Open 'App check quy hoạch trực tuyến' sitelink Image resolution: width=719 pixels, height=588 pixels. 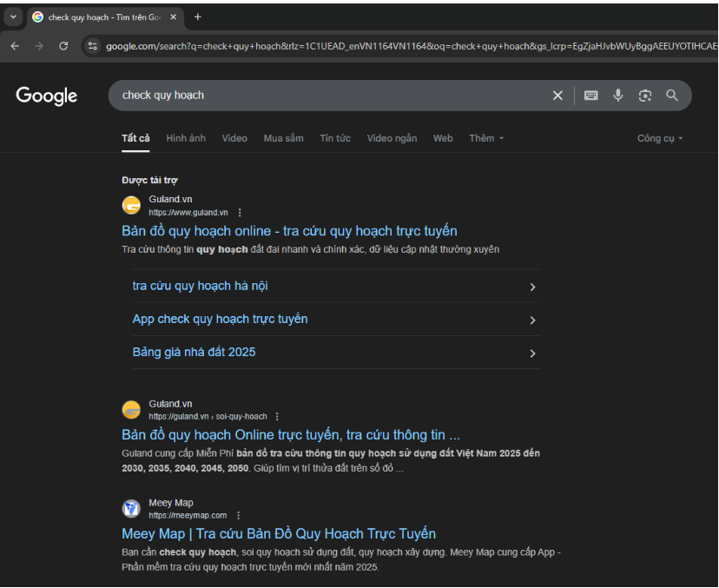click(x=220, y=319)
